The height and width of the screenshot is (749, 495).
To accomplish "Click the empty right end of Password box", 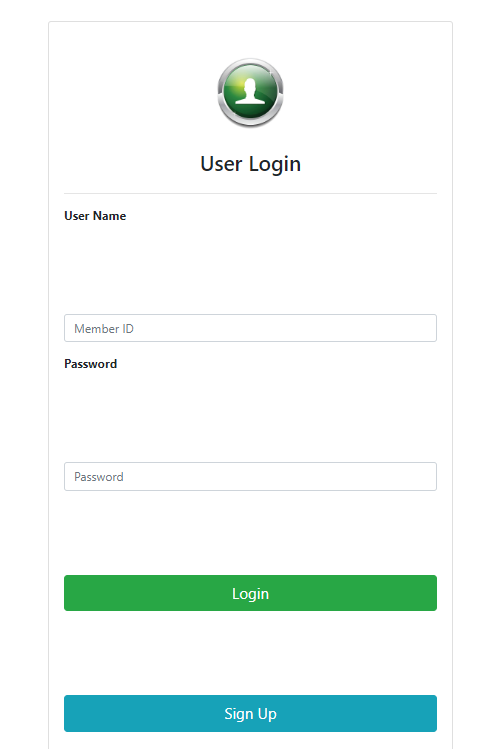I will (406, 476).
